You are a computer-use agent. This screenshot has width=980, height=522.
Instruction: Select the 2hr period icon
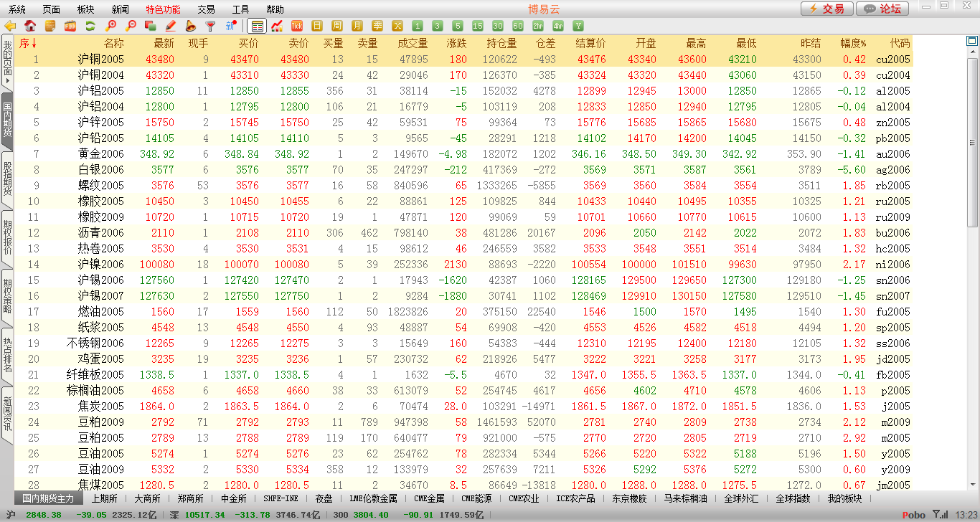tap(538, 26)
